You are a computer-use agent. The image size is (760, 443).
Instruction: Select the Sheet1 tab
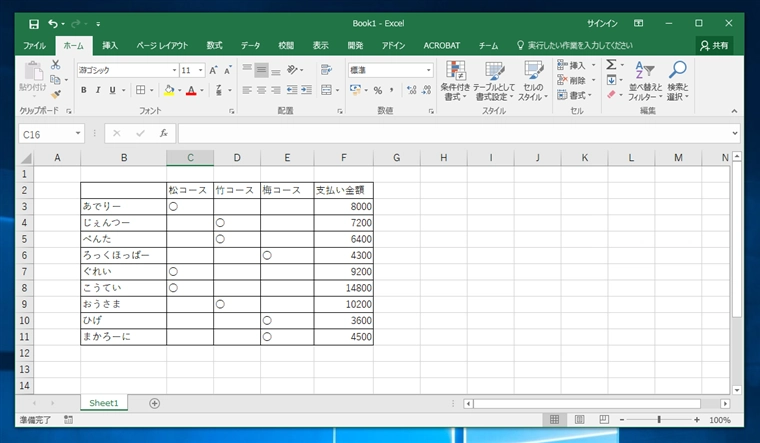pyautogui.click(x=104, y=403)
